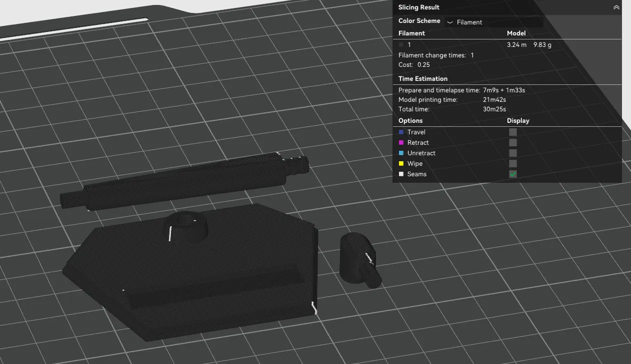Enable Unretract display checkbox
Image resolution: width=631 pixels, height=364 pixels.
click(x=513, y=153)
